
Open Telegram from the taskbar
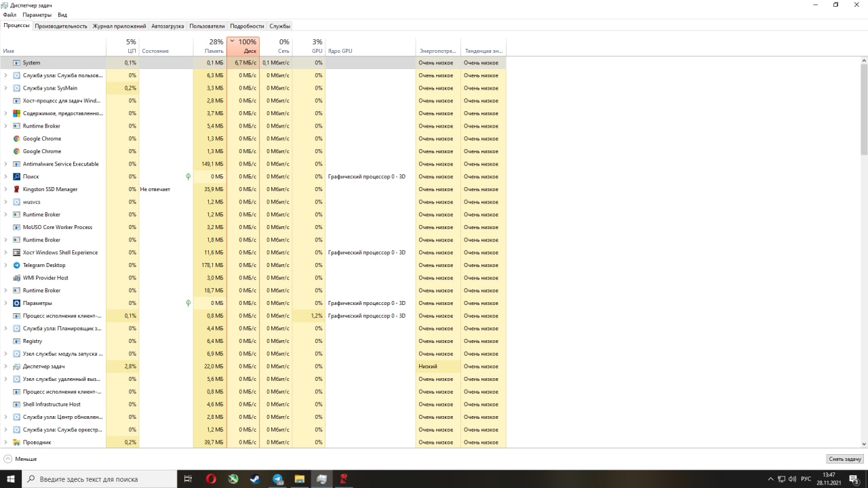277,479
